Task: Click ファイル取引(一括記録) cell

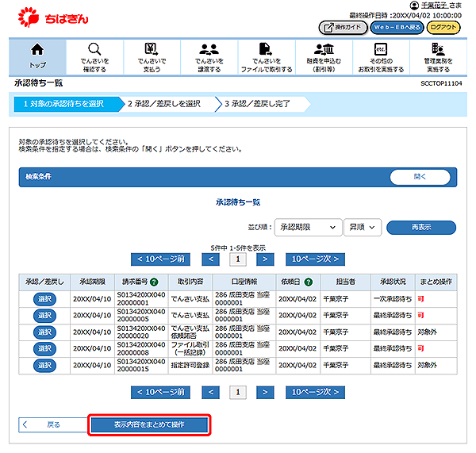Action: click(x=190, y=348)
